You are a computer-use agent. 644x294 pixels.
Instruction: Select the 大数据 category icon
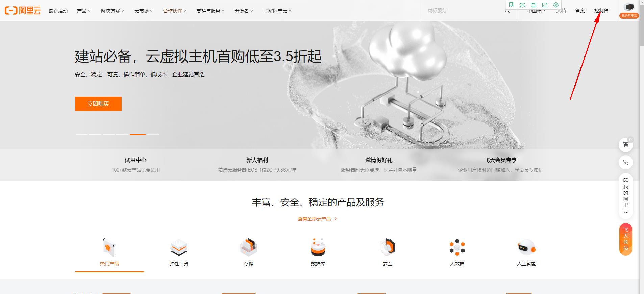coord(457,248)
